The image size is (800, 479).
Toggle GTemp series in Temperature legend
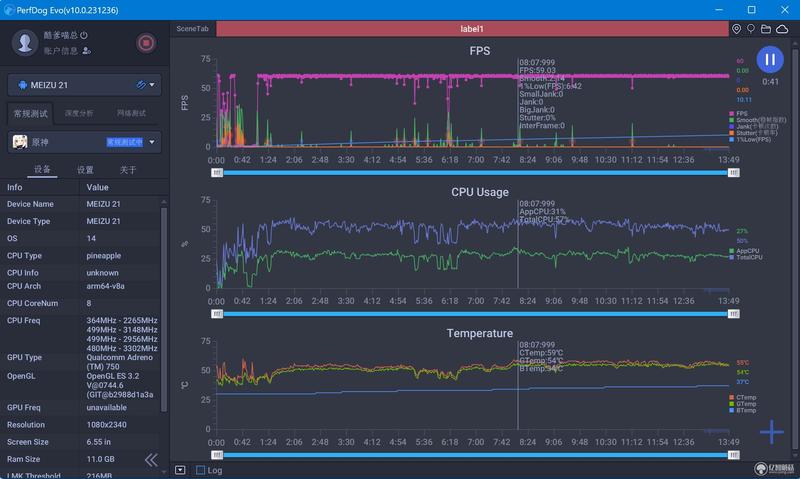743,404
